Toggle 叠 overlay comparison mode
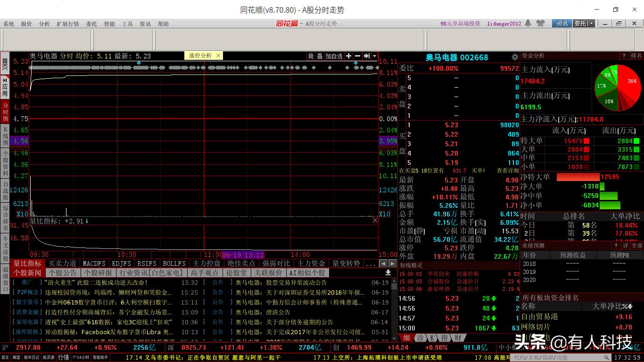 click(x=320, y=56)
